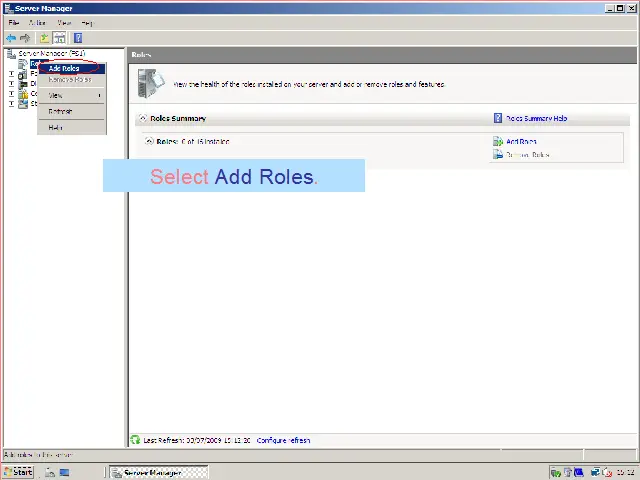Click the Remove Roles icon in the summary pane
The height and width of the screenshot is (480, 640).
498,155
